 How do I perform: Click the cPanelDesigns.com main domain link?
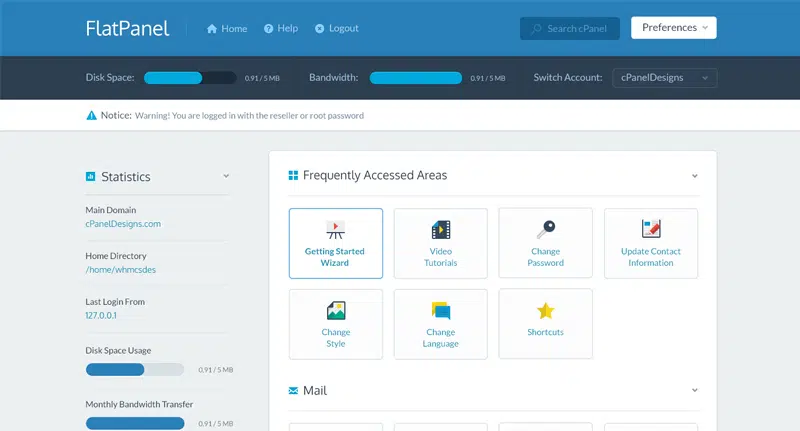(123, 224)
